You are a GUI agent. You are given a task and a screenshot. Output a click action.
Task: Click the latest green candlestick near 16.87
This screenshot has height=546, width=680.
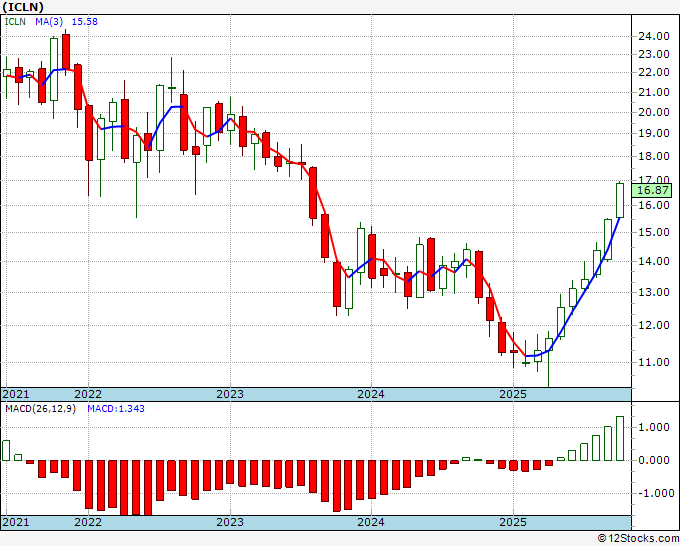coord(620,200)
